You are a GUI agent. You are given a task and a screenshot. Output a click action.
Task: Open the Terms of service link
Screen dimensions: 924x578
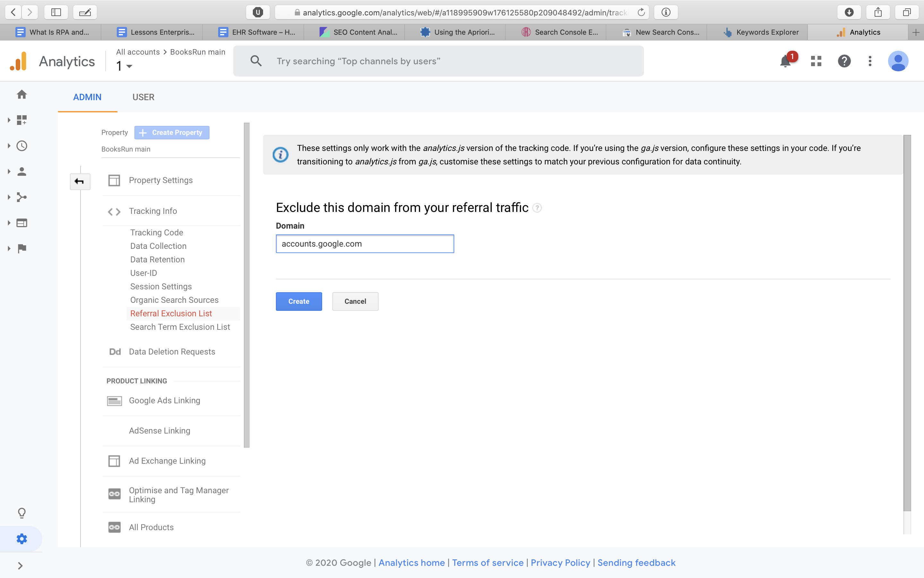(x=488, y=562)
